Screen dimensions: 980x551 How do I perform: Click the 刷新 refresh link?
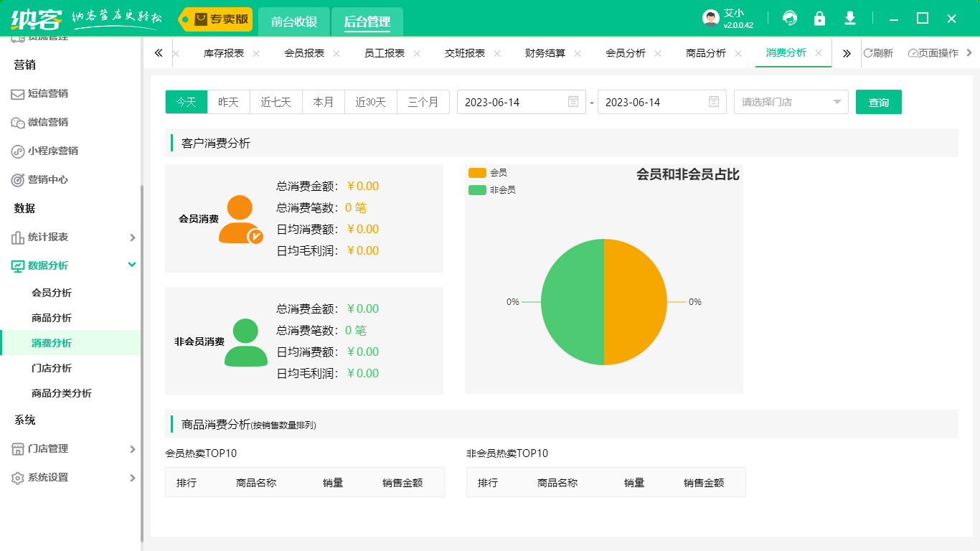coord(880,52)
